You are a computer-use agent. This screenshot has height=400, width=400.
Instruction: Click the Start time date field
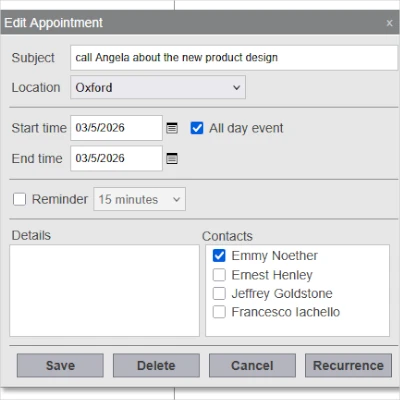coord(116,128)
